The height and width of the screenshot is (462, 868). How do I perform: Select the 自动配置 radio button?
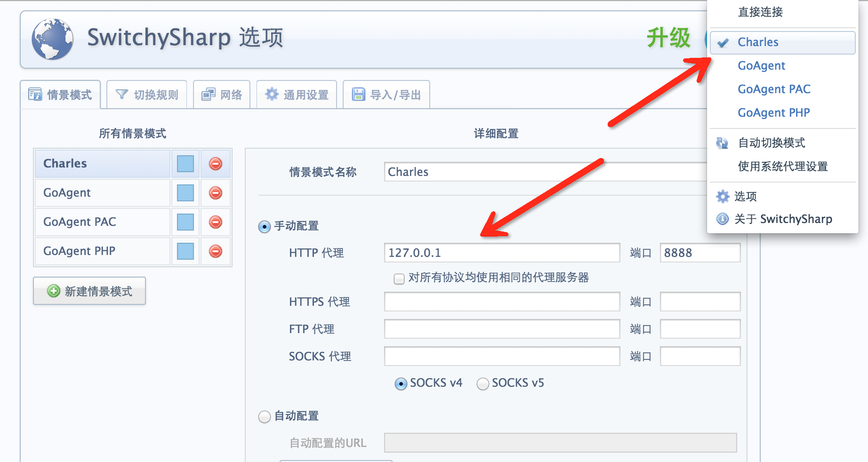tap(265, 417)
